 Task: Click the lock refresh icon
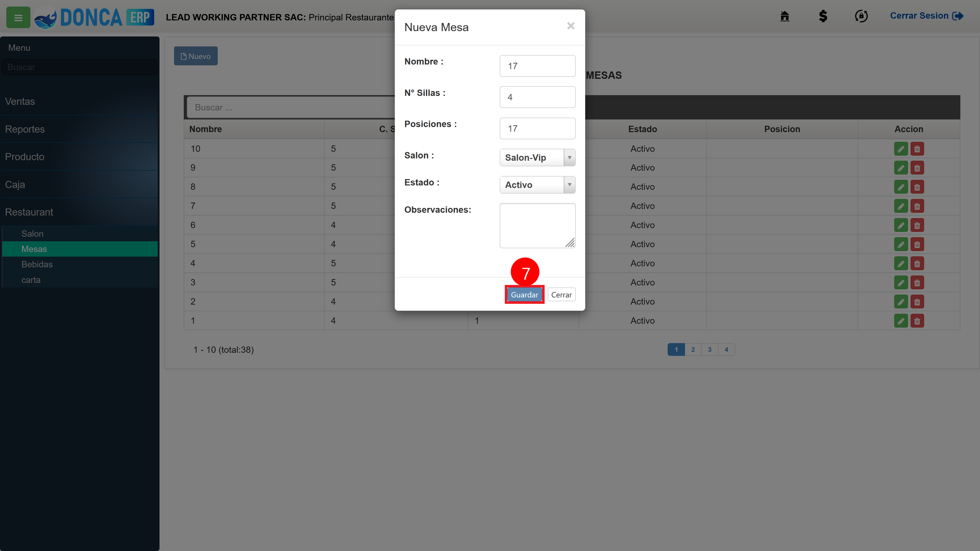pyautogui.click(x=861, y=16)
